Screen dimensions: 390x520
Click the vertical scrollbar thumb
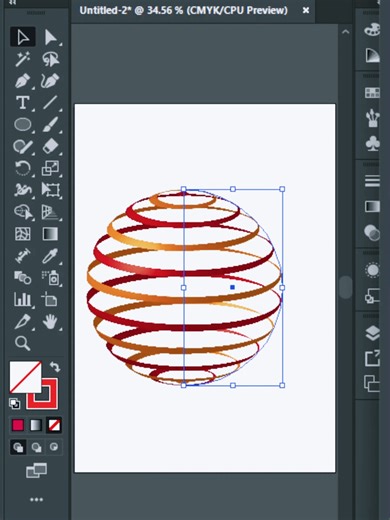[346, 287]
